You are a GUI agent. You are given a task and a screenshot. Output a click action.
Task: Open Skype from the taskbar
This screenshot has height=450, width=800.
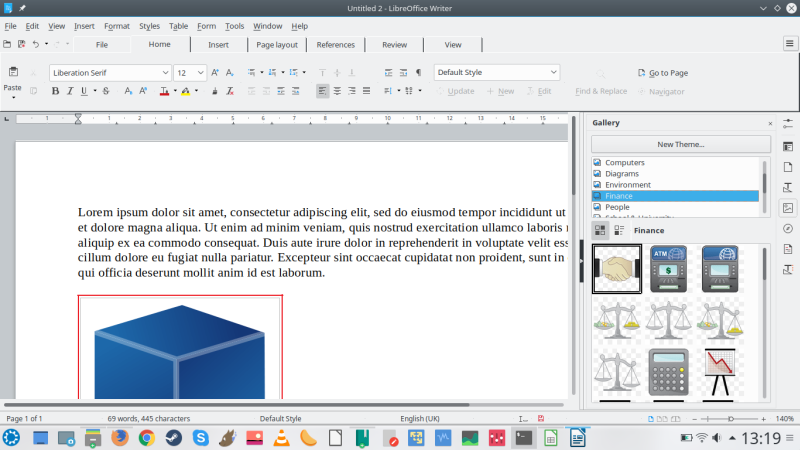(201, 438)
